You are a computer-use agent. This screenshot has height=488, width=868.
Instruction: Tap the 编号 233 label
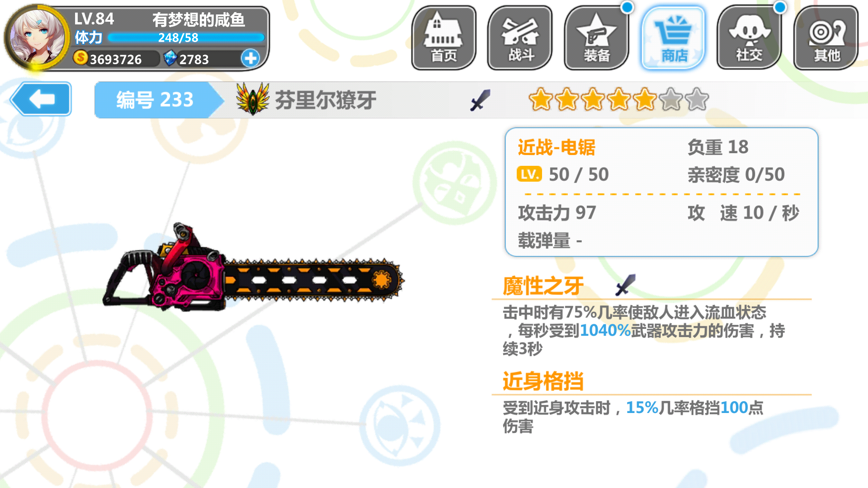tap(155, 100)
